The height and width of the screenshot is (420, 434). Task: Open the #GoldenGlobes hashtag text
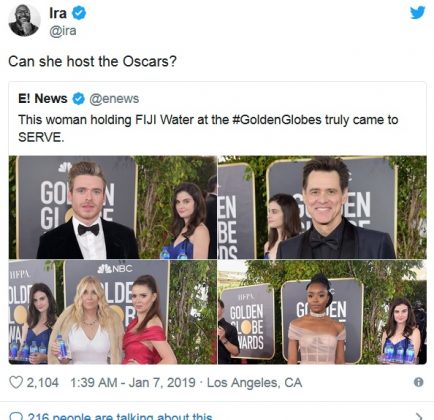tap(277, 120)
